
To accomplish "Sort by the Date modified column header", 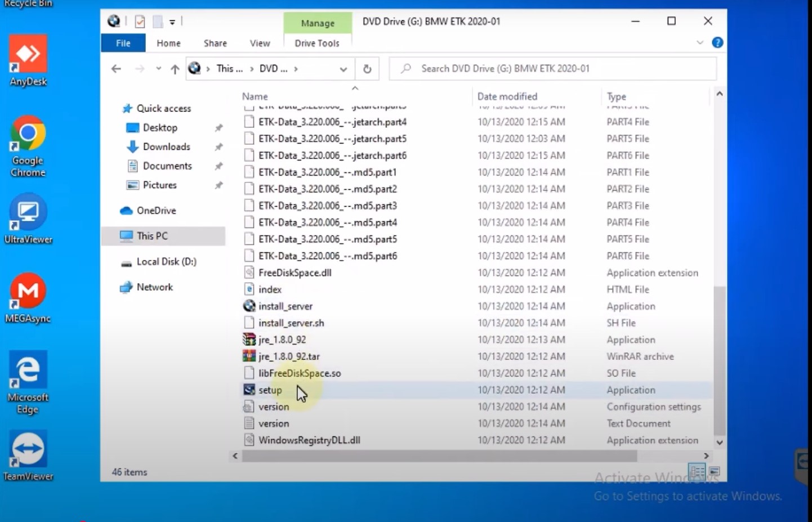I will (x=507, y=96).
